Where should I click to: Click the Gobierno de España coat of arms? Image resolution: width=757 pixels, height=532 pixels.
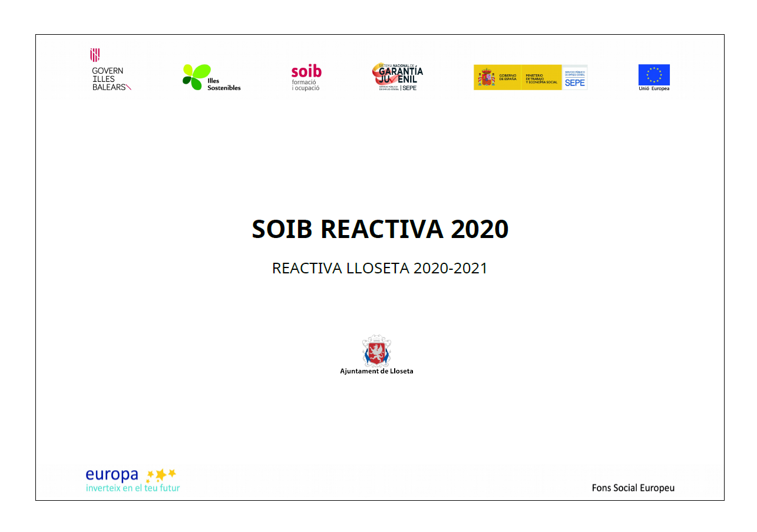coord(487,77)
